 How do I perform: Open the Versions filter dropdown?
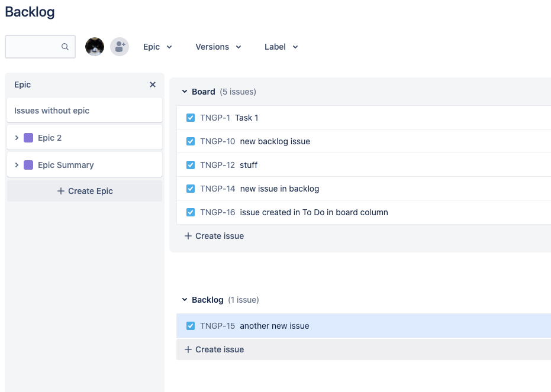coord(218,47)
